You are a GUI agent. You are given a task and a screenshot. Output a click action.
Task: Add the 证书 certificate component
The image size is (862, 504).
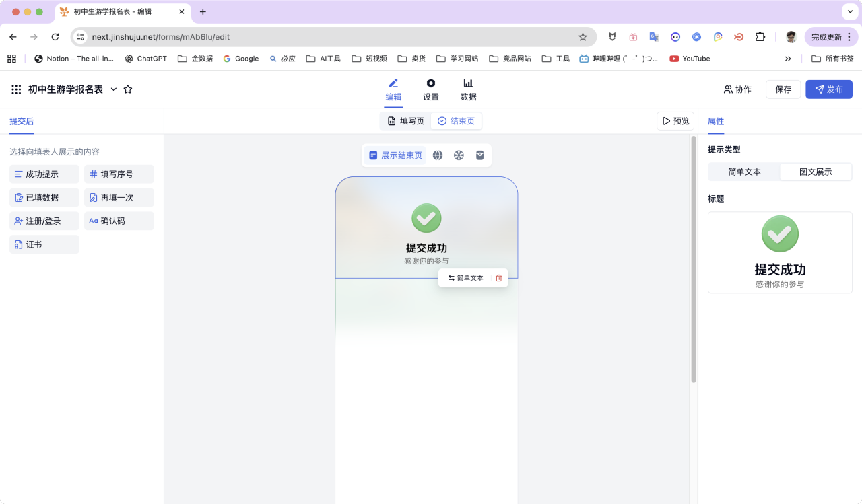click(44, 244)
